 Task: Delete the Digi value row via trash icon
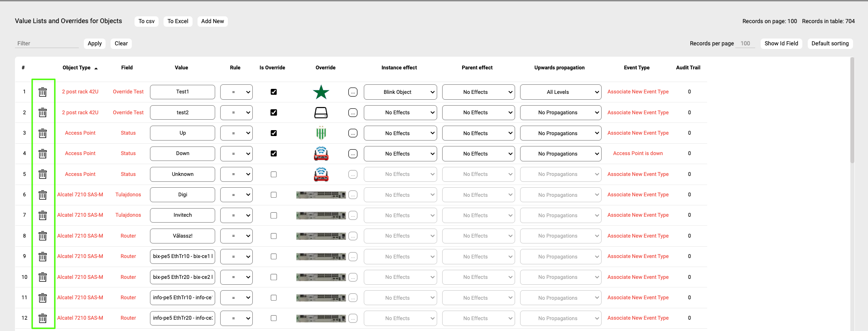pyautogui.click(x=43, y=195)
